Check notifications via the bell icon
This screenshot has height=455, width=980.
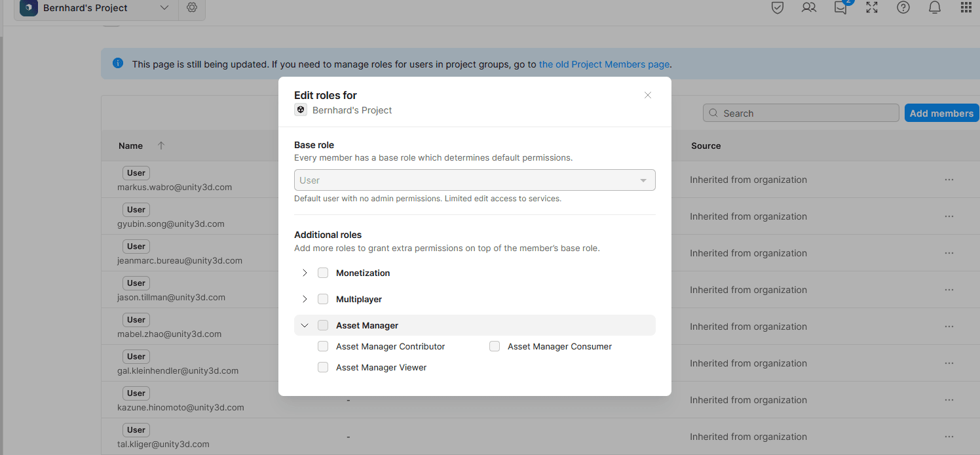(934, 8)
